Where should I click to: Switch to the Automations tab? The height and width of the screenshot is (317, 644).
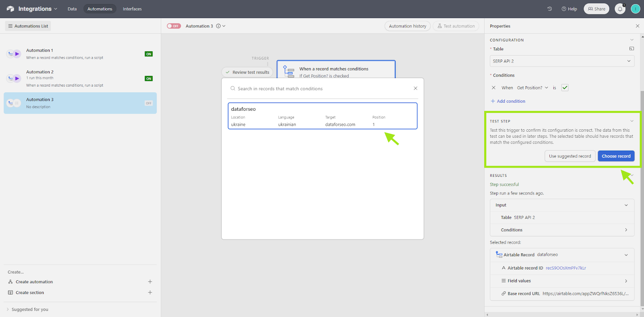100,9
